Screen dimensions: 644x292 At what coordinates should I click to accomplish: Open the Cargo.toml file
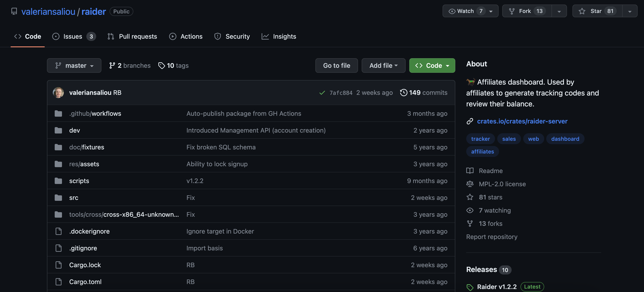[x=85, y=282]
